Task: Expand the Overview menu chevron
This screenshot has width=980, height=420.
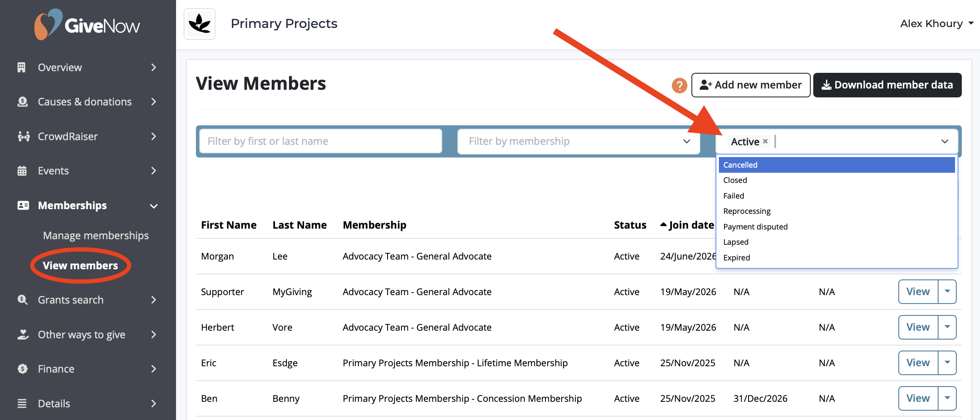Action: [x=154, y=67]
